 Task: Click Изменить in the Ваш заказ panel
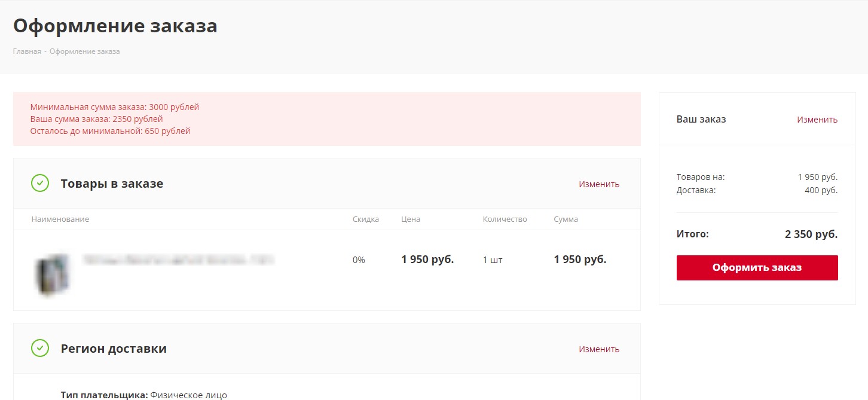pos(817,120)
